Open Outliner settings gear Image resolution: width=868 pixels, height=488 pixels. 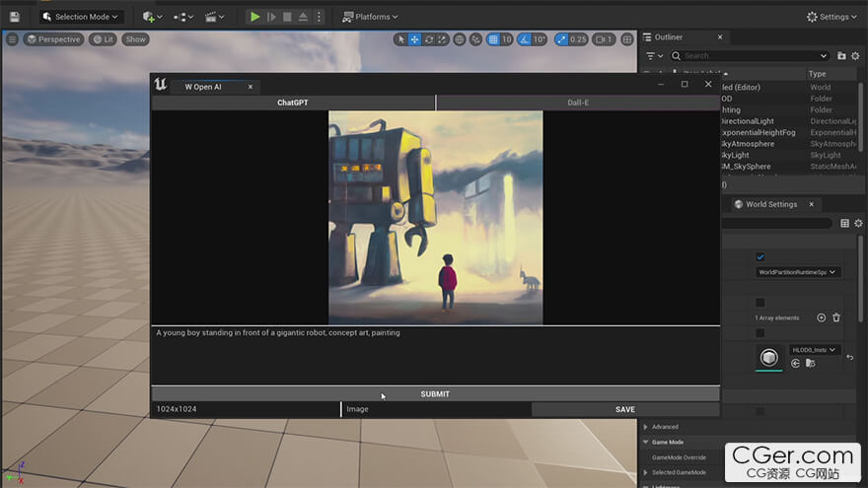tap(855, 56)
